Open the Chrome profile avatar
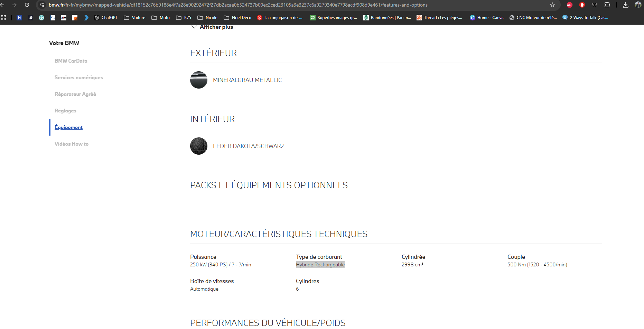This screenshot has height=329, width=644. [x=638, y=5]
